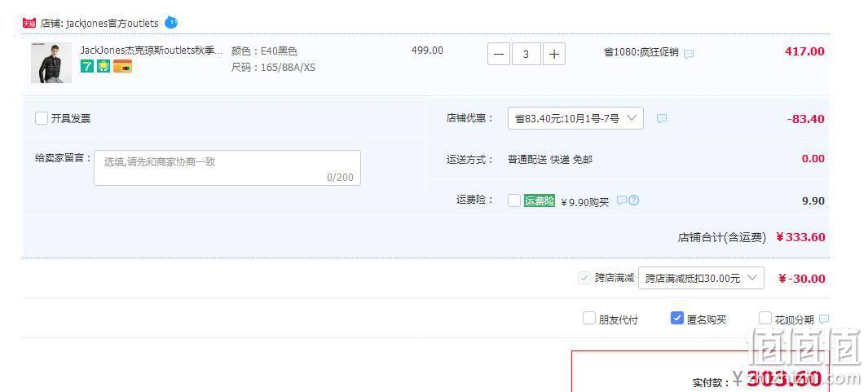Image resolution: width=868 pixels, height=392 pixels.
Task: Click the shipping fee amount 0.00
Action: coord(813,159)
